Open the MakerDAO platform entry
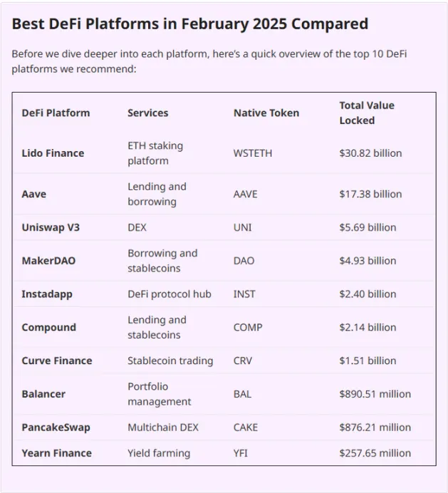 tap(48, 261)
